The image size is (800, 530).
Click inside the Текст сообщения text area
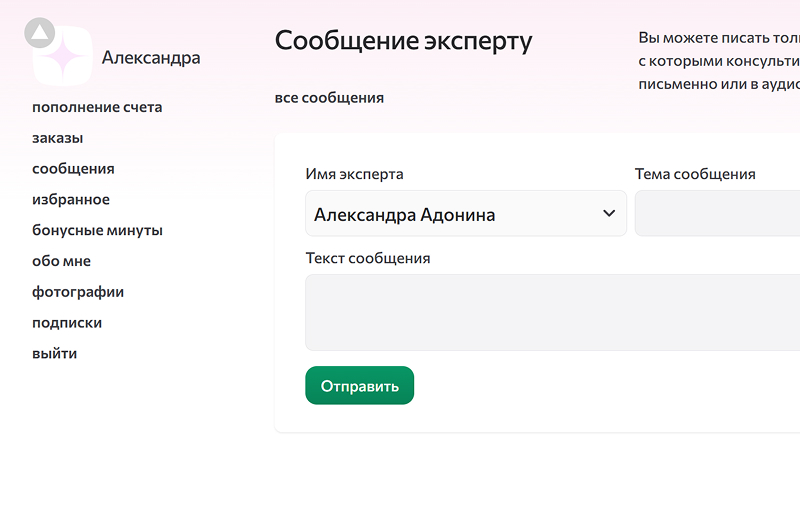[552, 312]
